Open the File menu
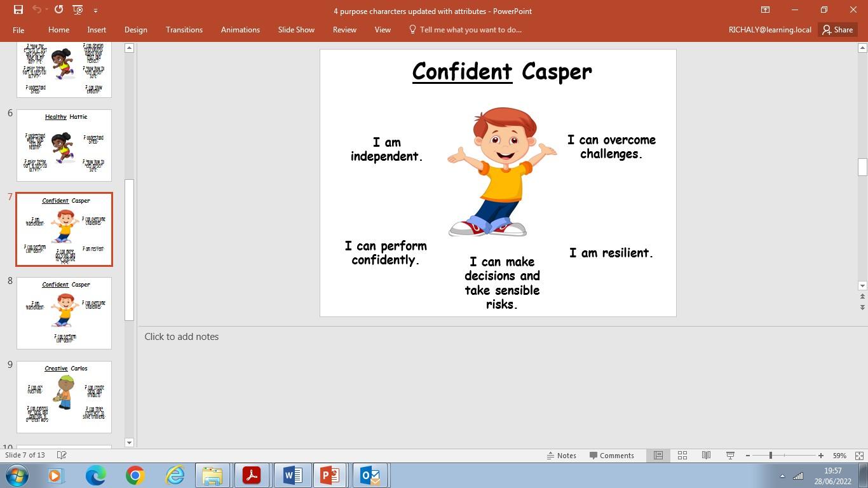 click(x=18, y=30)
